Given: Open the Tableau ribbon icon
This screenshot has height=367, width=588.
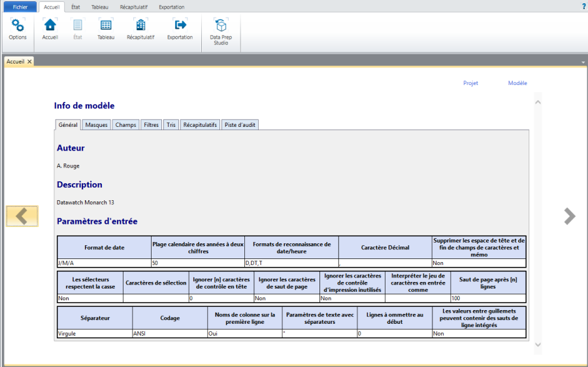Looking at the screenshot, I should [105, 26].
